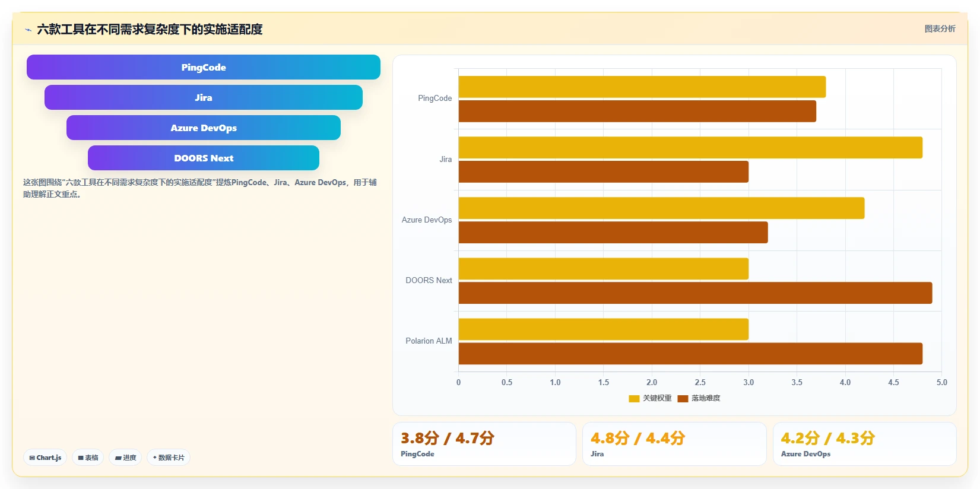This screenshot has width=980, height=489.
Task: Click the x-axis tick label 2.5
Action: pos(700,382)
